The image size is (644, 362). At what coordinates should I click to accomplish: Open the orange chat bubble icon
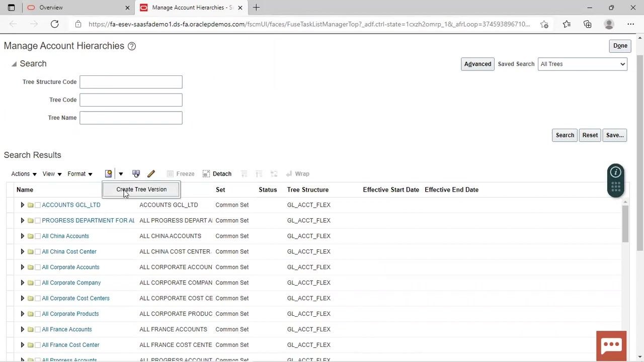[611, 345]
